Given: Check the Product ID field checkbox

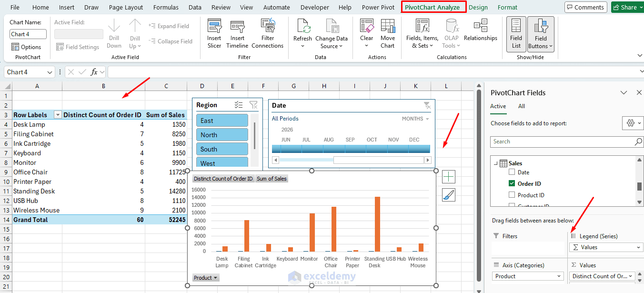Looking at the screenshot, I should [512, 195].
